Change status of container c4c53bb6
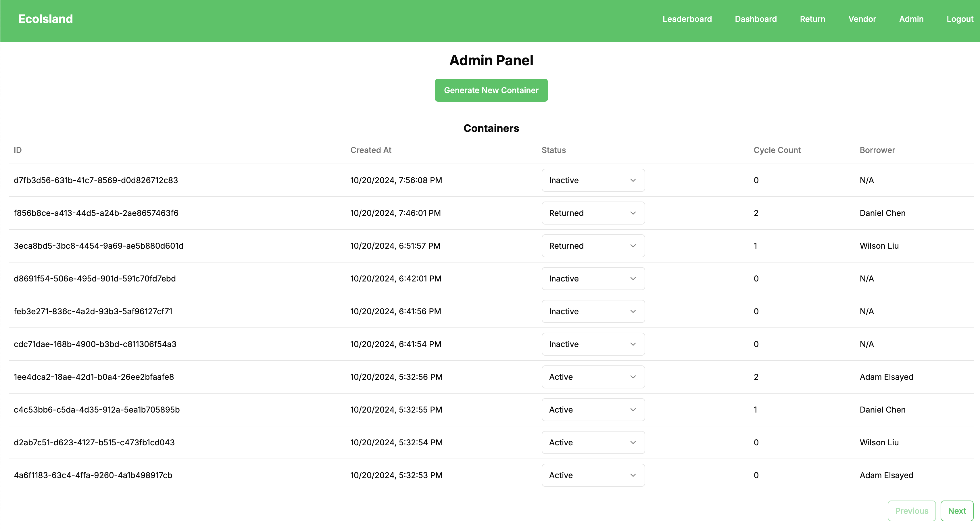The width and height of the screenshot is (980, 529). tap(593, 409)
